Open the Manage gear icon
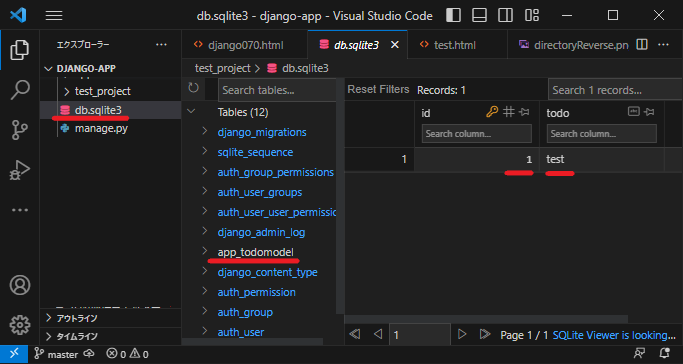The width and height of the screenshot is (683, 364). [20, 325]
